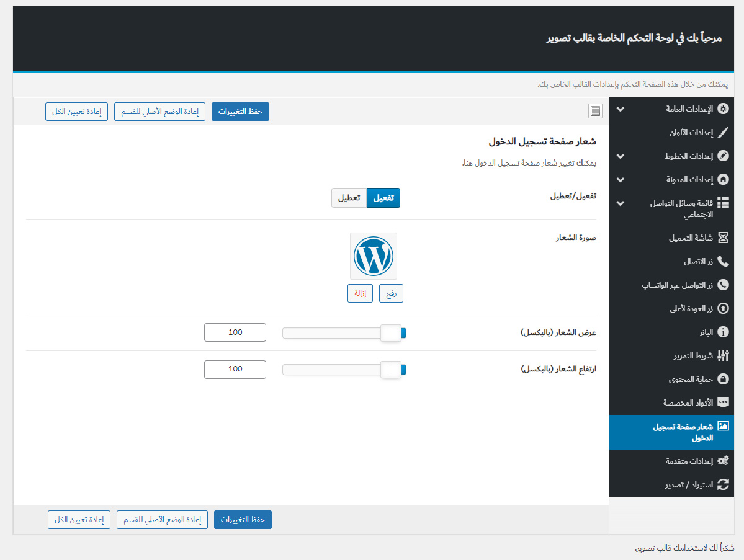The image size is (744, 560).
Task: Click the top Save Changes (حفظ التغييرات) button
Action: tap(240, 112)
